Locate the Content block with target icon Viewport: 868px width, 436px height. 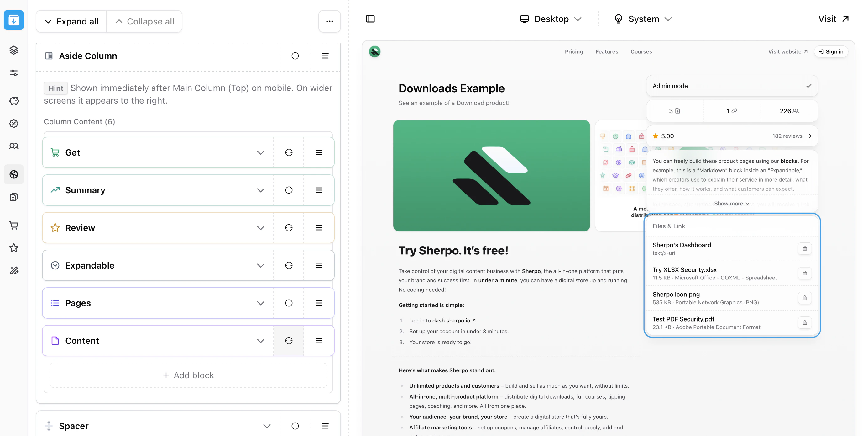point(288,341)
